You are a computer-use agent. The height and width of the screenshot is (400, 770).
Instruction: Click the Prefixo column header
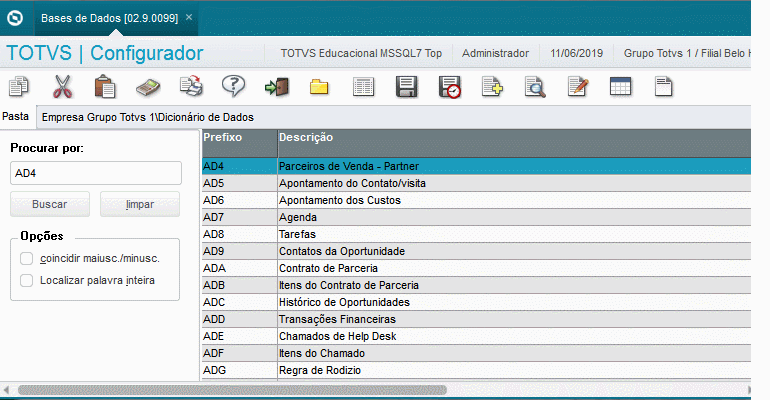point(239,142)
